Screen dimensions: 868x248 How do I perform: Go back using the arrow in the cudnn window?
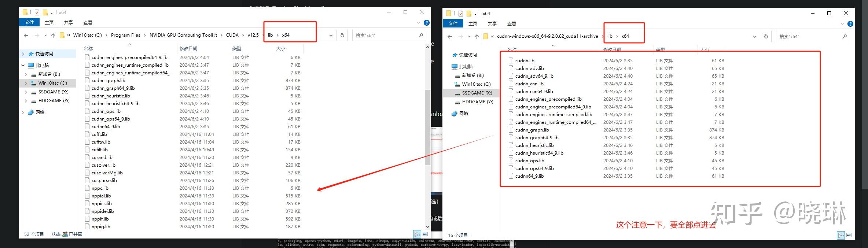(x=450, y=37)
